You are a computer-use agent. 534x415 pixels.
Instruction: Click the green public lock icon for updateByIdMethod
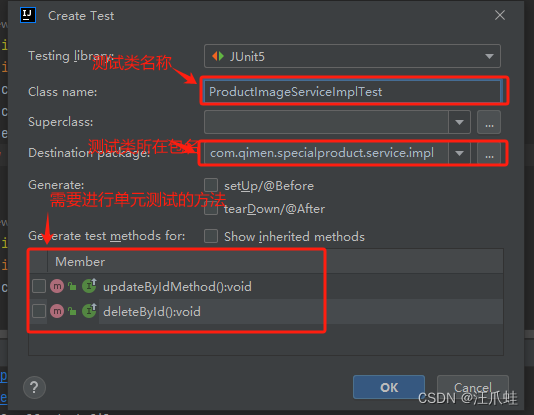pyautogui.click(x=72, y=286)
